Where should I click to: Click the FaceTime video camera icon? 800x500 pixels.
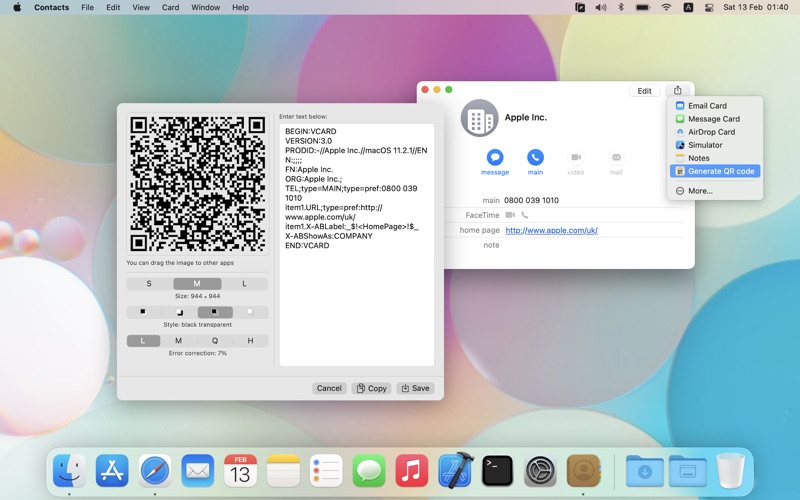510,215
